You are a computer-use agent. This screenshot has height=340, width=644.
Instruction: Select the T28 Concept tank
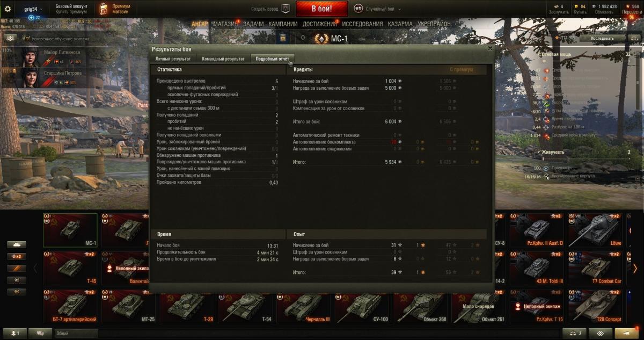point(595,306)
